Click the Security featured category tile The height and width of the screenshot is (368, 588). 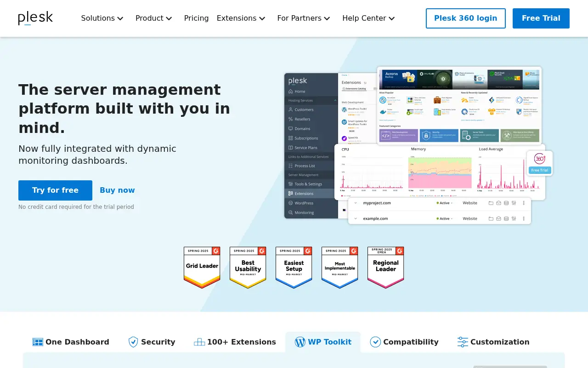click(439, 135)
